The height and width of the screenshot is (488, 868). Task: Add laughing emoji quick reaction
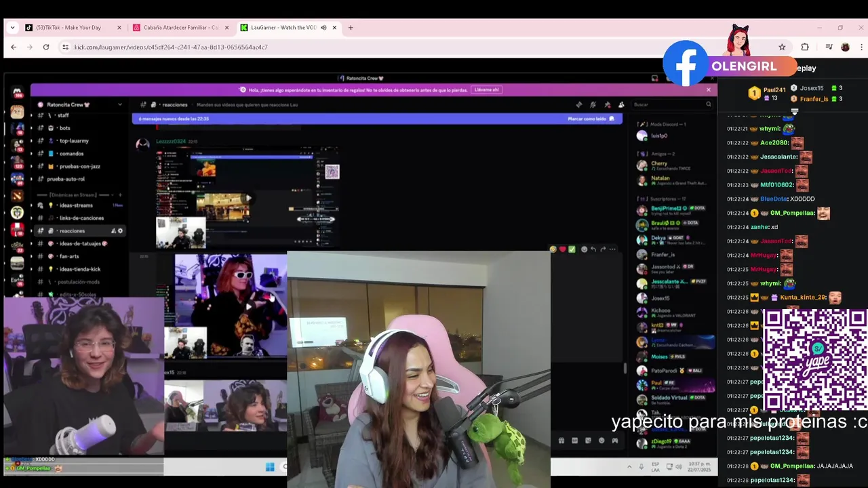coord(553,249)
